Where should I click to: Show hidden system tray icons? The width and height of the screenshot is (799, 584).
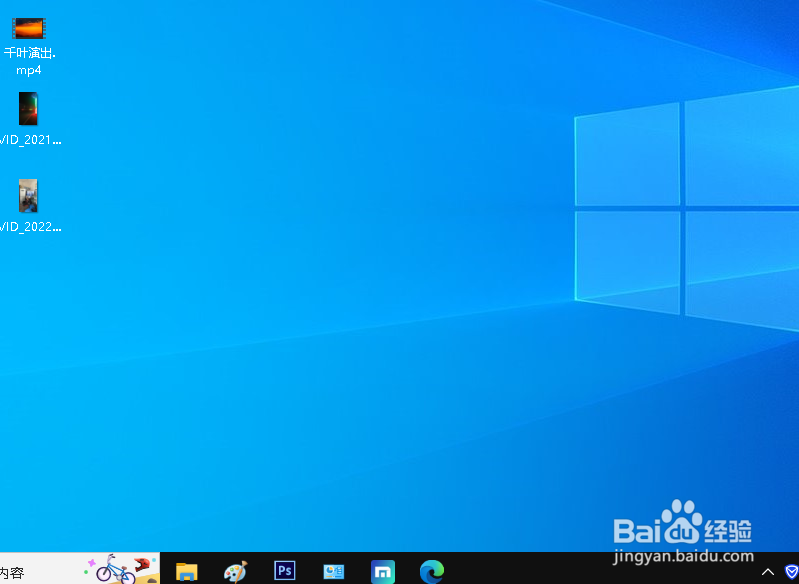pyautogui.click(x=767, y=572)
